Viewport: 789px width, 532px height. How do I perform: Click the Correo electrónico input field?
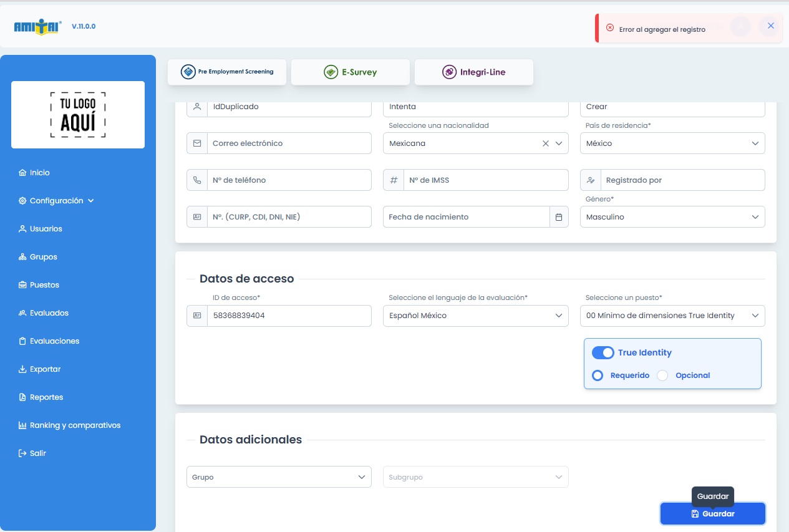[289, 143]
